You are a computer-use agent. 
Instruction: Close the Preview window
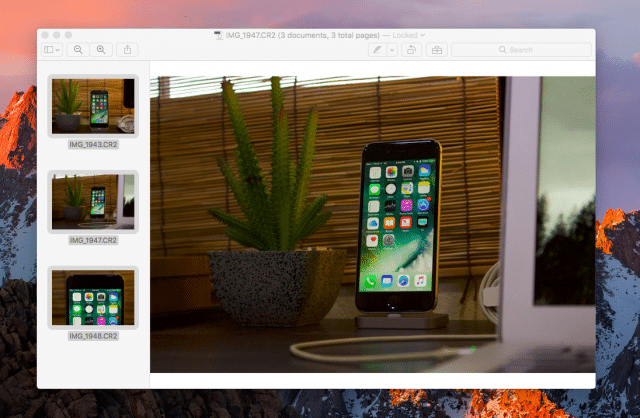click(x=45, y=35)
